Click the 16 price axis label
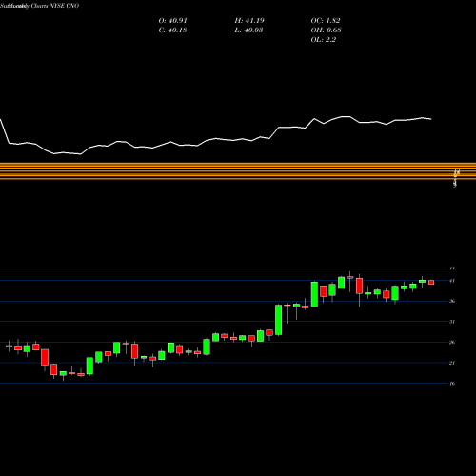 [x=452, y=384]
